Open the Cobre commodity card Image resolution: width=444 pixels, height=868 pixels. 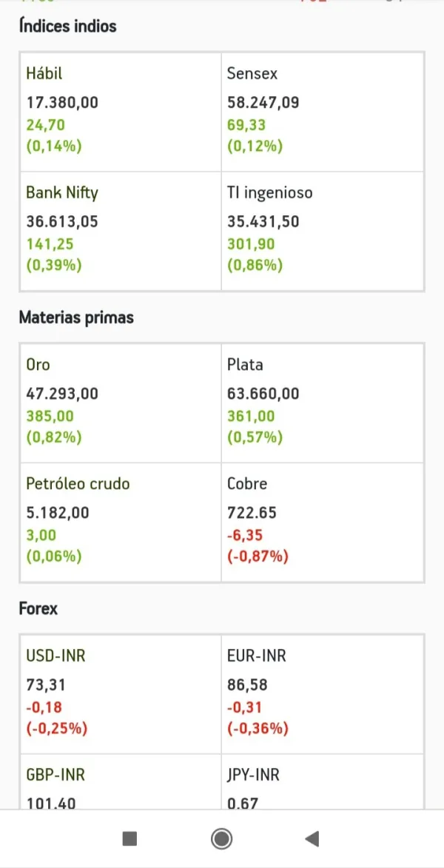click(323, 522)
